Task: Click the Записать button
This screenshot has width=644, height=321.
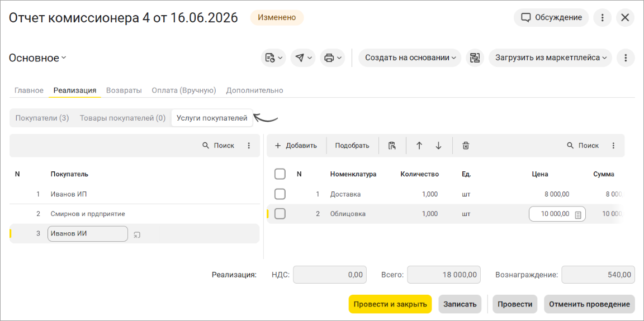Action: (x=460, y=304)
